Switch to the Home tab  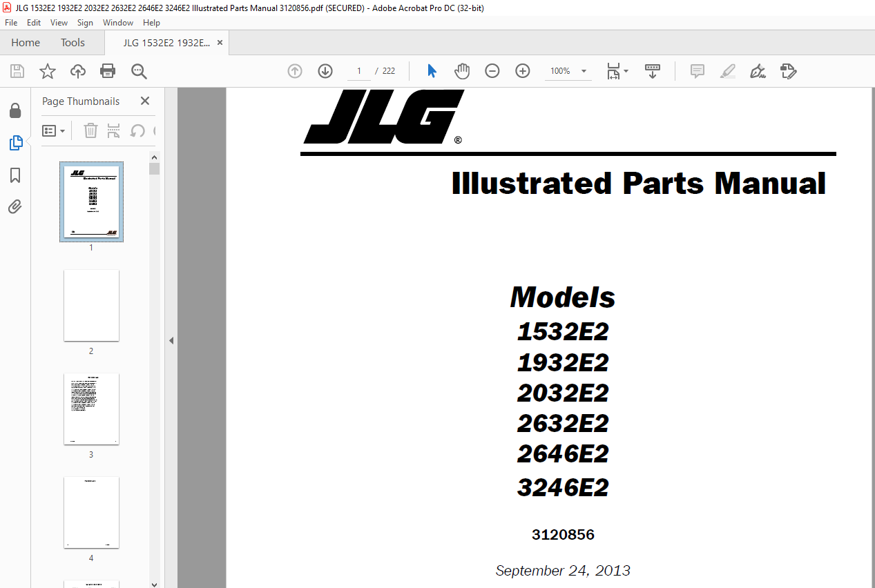(26, 43)
